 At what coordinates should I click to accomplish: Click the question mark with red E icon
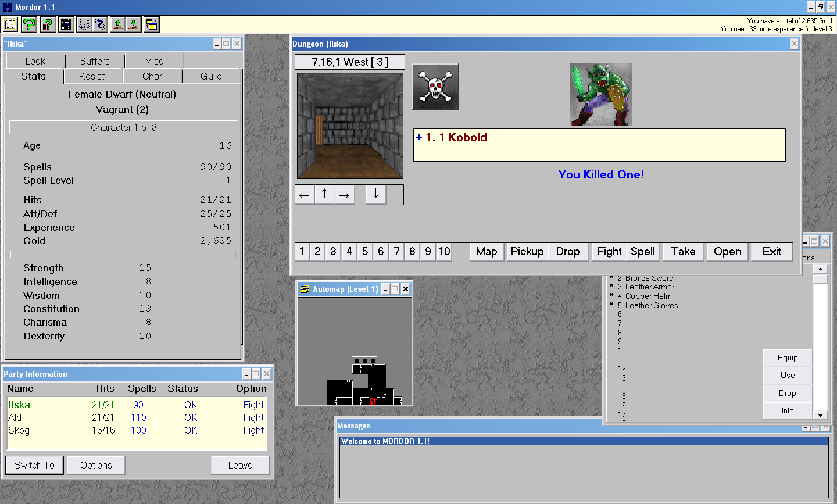48,24
